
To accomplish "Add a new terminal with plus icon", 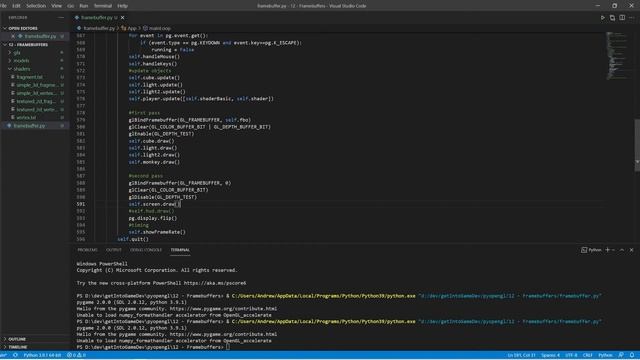I will pos(607,250).
